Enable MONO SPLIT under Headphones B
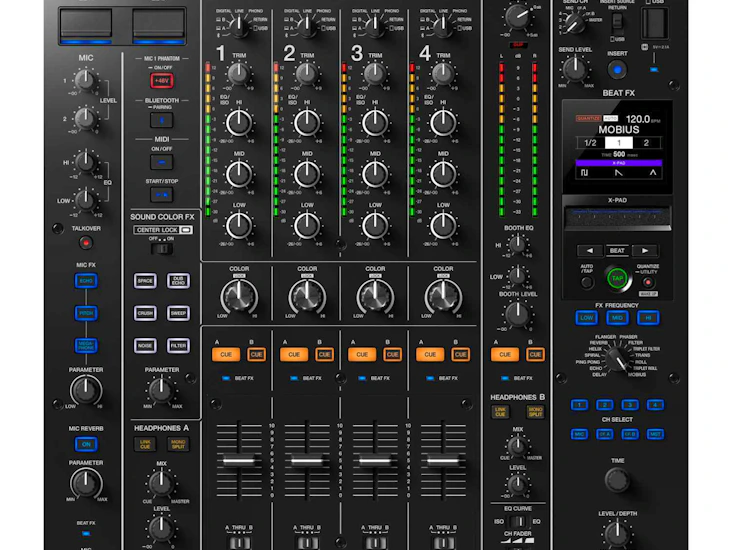 tap(535, 411)
